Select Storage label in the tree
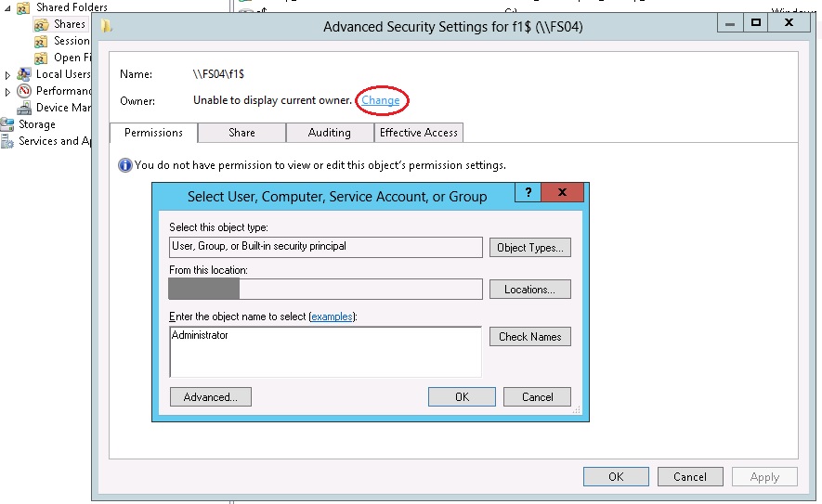This screenshot has height=504, width=822. click(x=37, y=124)
